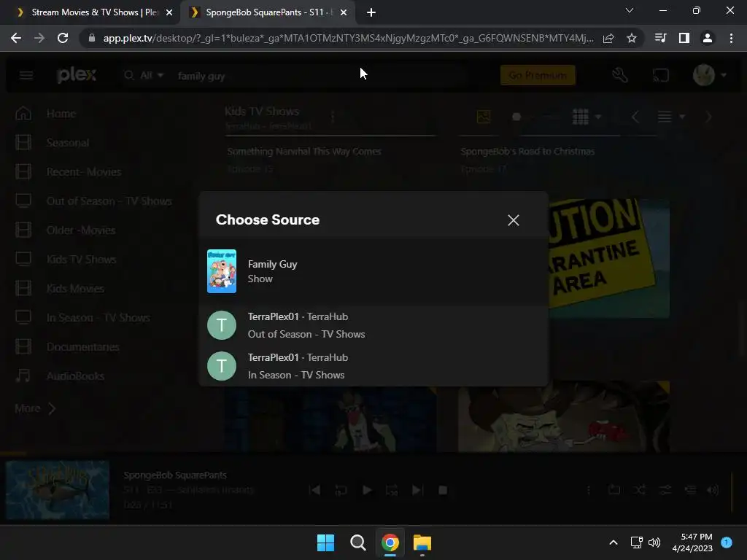The width and height of the screenshot is (747, 560).
Task: Click SpongeBob SquarePants now playing title
Action: tap(175, 475)
